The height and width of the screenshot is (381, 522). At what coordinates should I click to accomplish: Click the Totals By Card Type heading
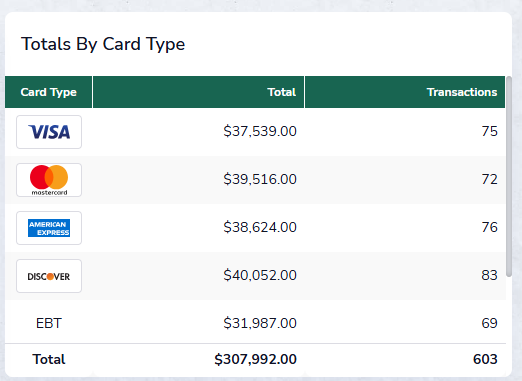103,44
